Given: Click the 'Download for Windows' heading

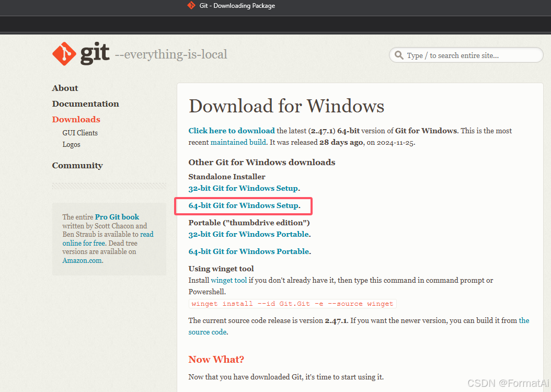Looking at the screenshot, I should 286,106.
